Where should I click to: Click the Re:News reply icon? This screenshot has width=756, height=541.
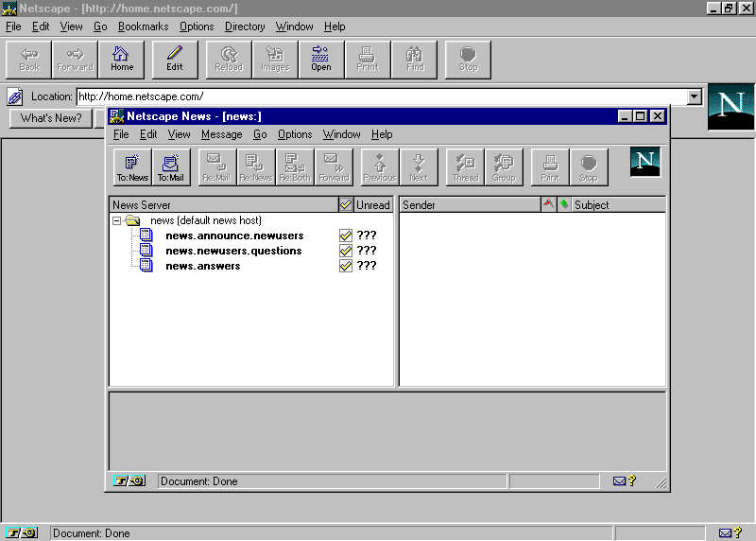coord(256,167)
